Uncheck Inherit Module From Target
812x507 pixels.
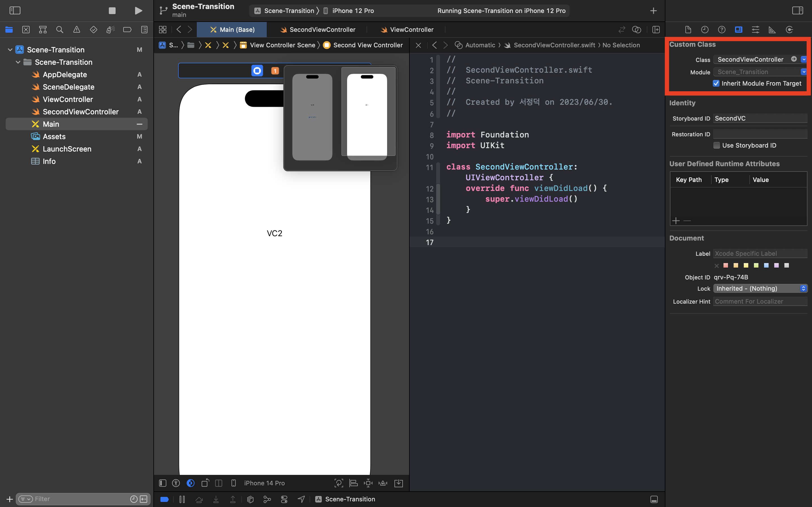(x=716, y=83)
